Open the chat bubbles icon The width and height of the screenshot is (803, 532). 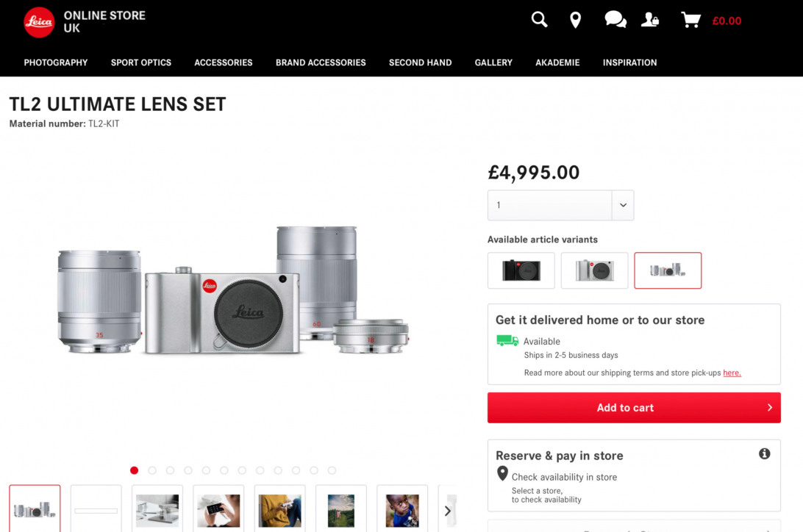coord(615,20)
